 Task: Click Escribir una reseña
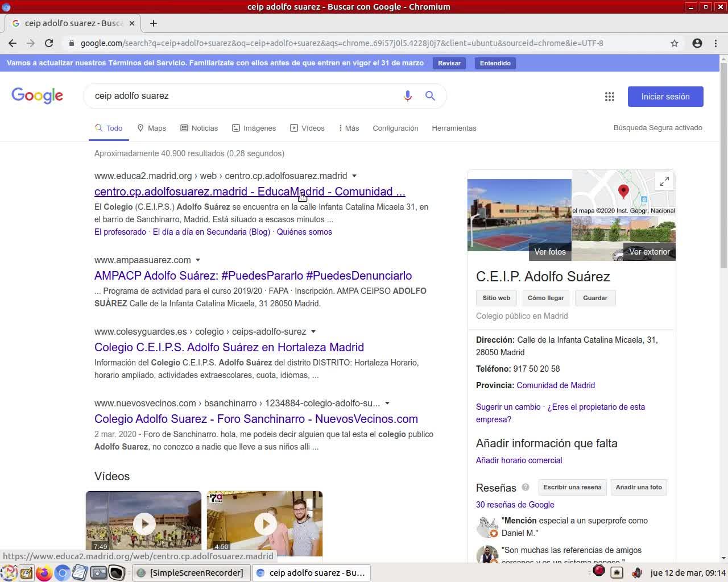pyautogui.click(x=572, y=488)
